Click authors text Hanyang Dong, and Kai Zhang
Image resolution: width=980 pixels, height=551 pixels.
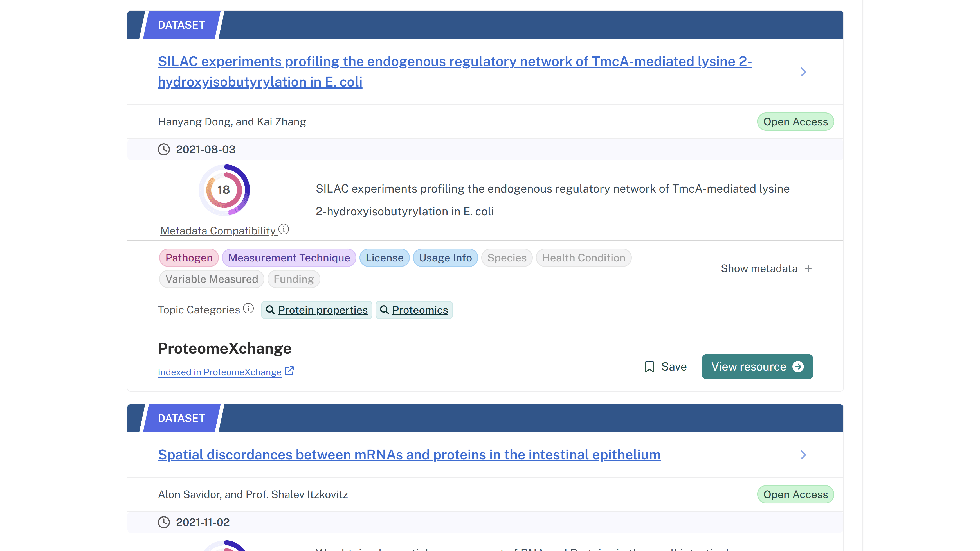(x=232, y=122)
